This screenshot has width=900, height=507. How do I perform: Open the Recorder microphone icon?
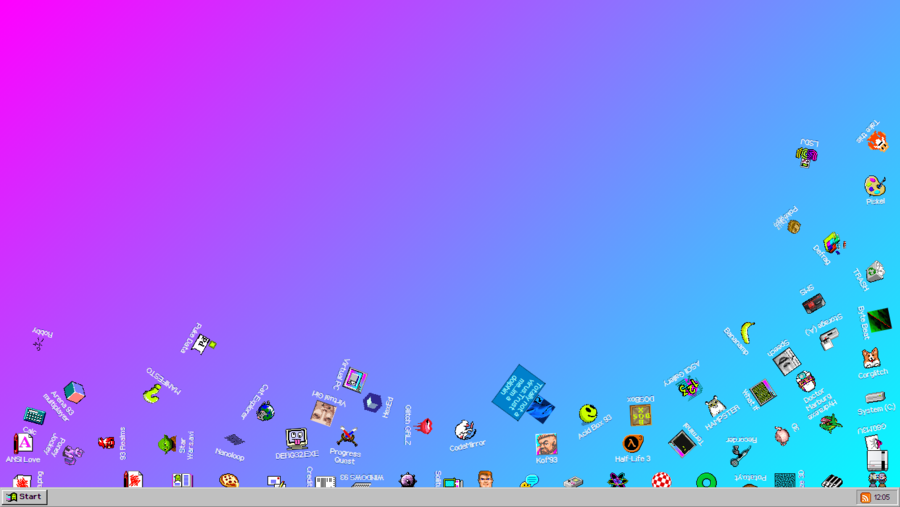pyautogui.click(x=739, y=455)
